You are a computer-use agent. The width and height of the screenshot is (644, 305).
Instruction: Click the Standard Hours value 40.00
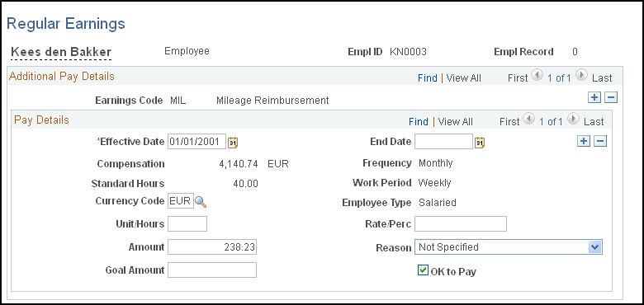245,184
